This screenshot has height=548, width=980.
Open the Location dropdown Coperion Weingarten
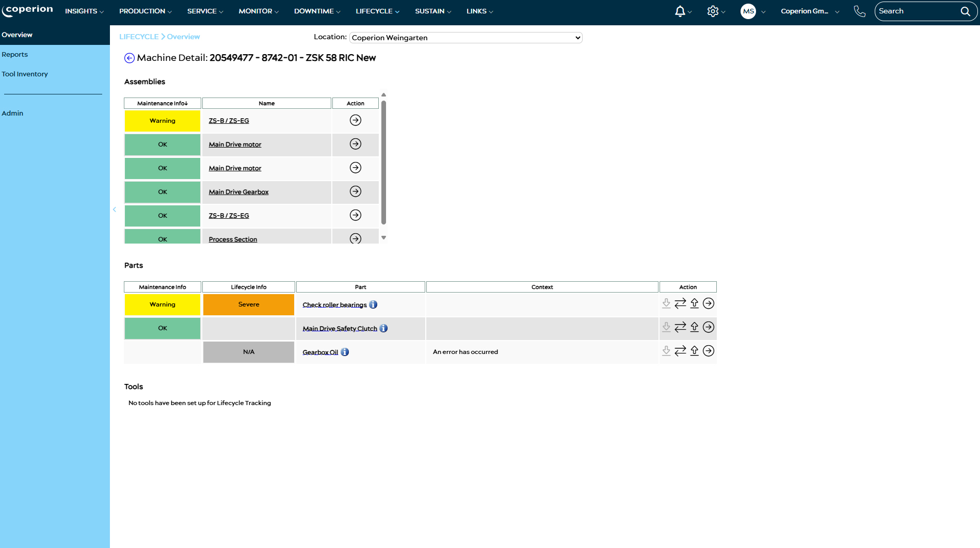465,38
